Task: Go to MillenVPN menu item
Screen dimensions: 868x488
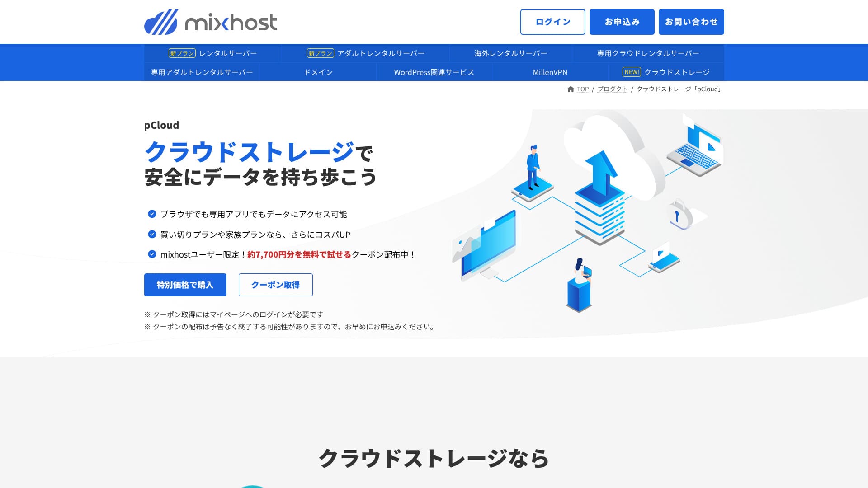Action: click(550, 72)
